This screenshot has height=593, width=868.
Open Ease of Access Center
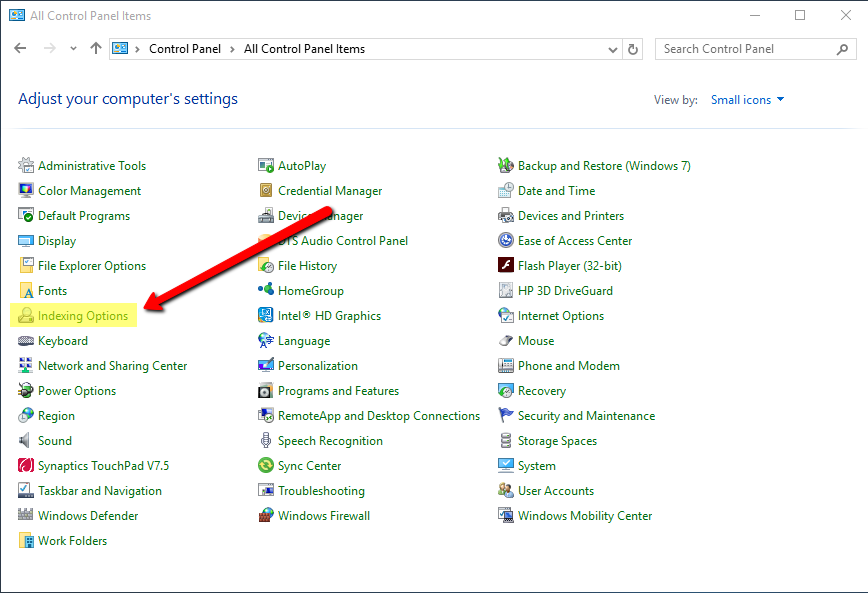575,240
